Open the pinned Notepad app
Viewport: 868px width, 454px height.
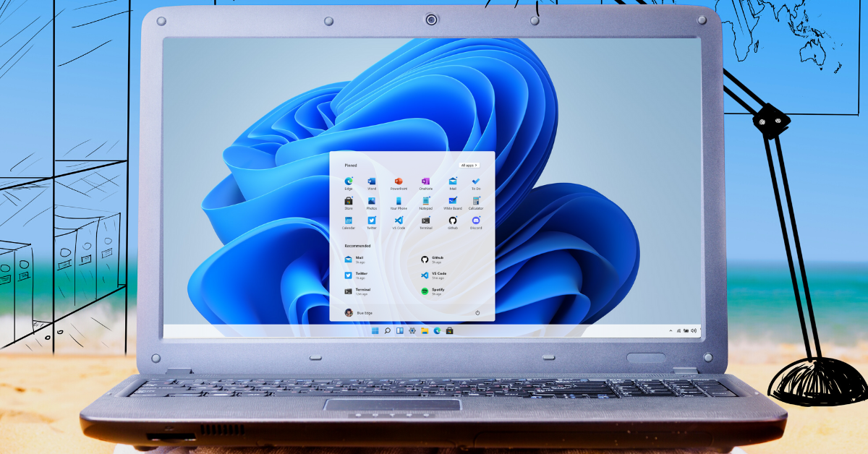425,201
